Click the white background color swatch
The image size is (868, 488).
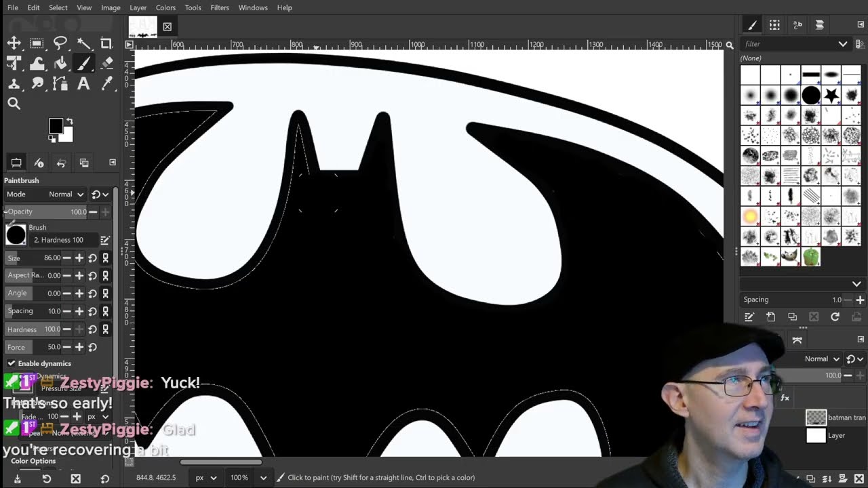coord(67,136)
